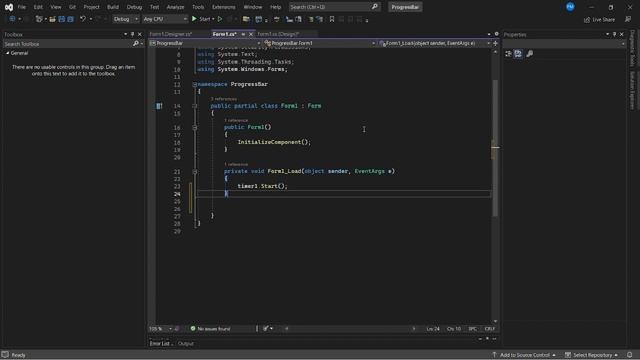Collapse the namespace ProgressBar code block
This screenshot has width=640, height=360.
pyautogui.click(x=195, y=84)
